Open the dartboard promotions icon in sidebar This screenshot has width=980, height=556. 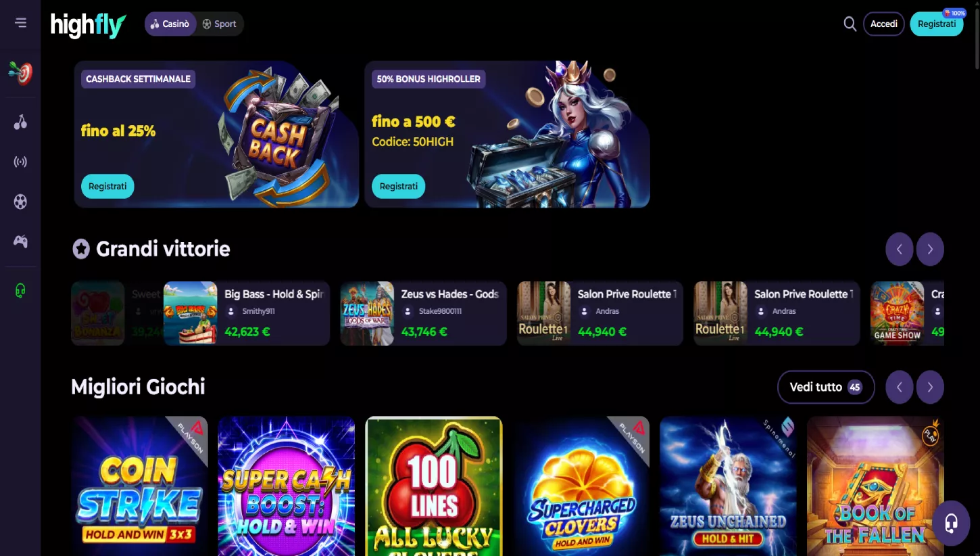click(x=20, y=73)
